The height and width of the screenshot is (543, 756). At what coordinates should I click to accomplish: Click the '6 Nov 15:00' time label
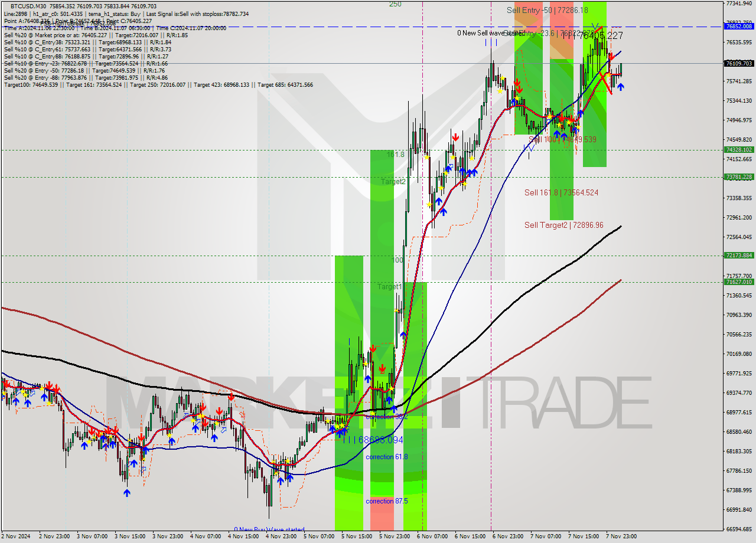470,537
